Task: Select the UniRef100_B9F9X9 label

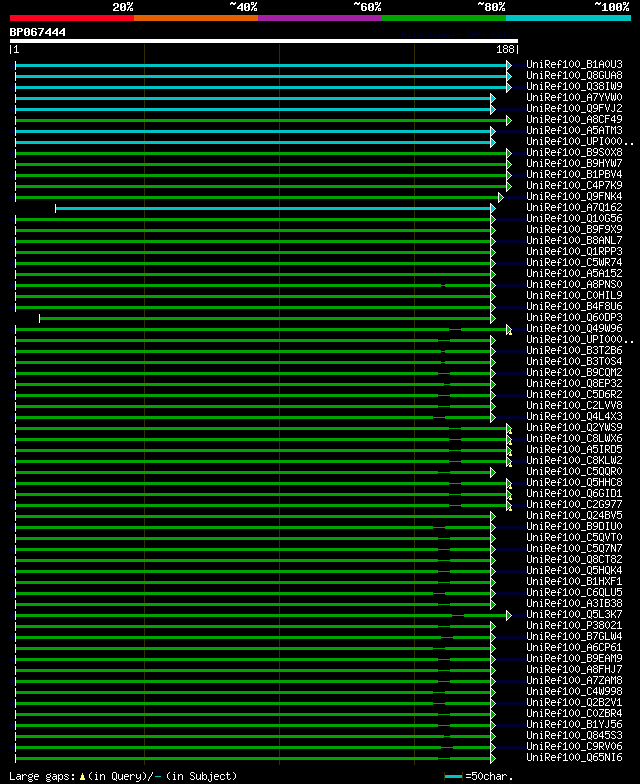Action: point(574,230)
